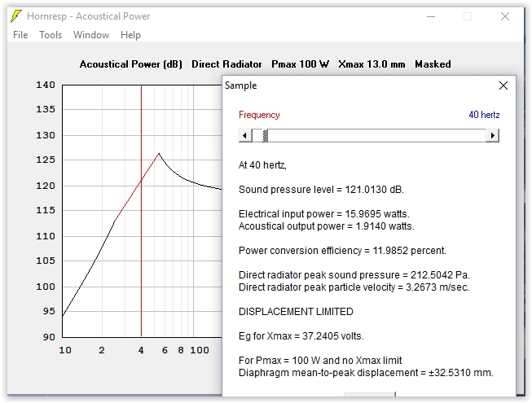The width and height of the screenshot is (532, 403).
Task: Click 'At 40 hertz,' text
Action: 262,165
